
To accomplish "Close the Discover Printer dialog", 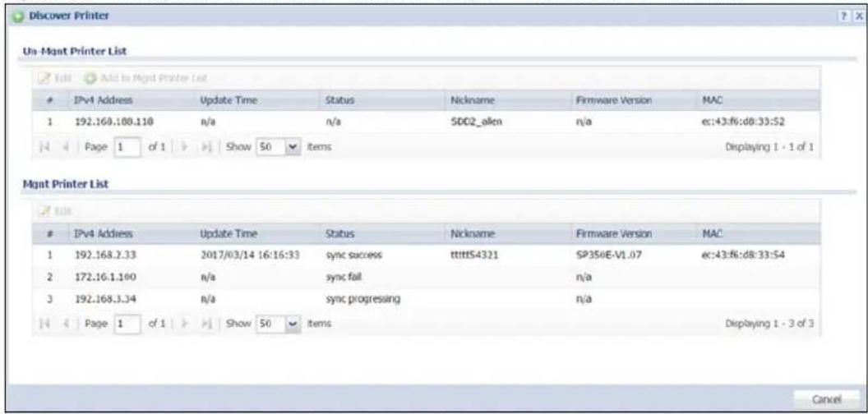I will [858, 16].
